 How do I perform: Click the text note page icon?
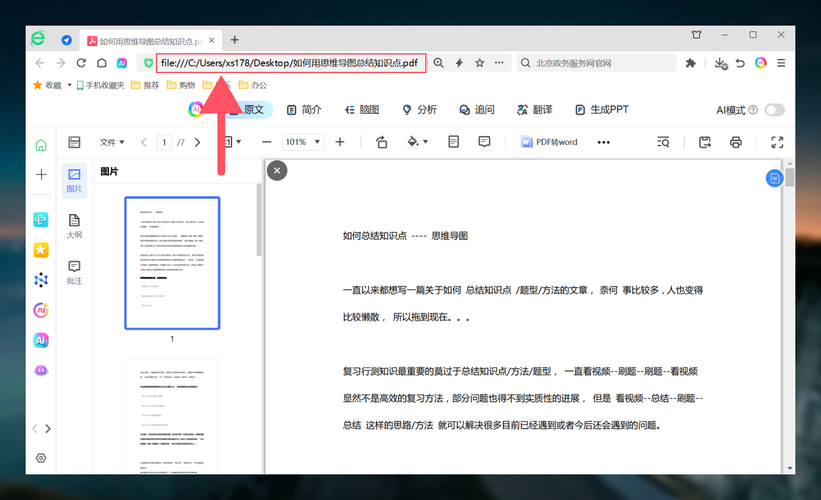pyautogui.click(x=453, y=141)
